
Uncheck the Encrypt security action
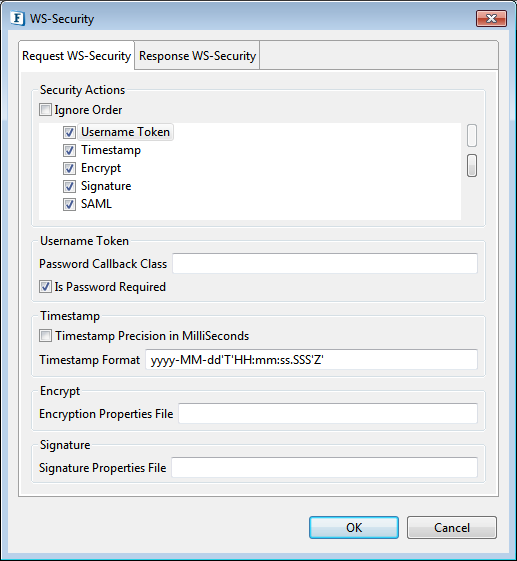[69, 168]
